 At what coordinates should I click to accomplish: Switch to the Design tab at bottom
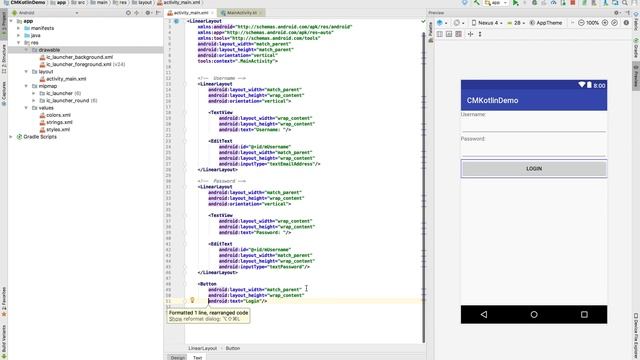pyautogui.click(x=178, y=357)
